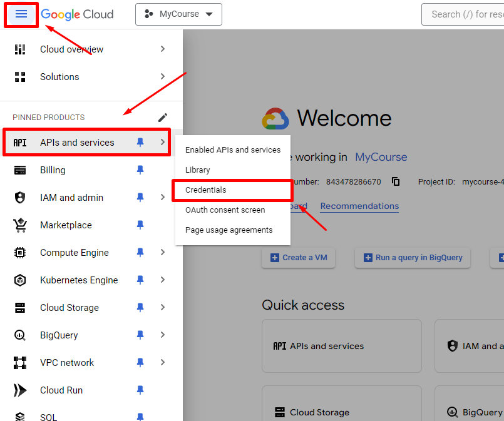Expand the IAM and admin chevron
The height and width of the screenshot is (421, 504).
click(x=163, y=197)
